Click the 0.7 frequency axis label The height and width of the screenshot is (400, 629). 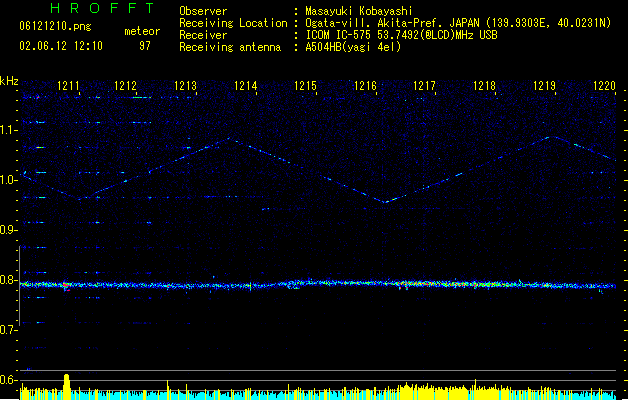tap(8, 330)
